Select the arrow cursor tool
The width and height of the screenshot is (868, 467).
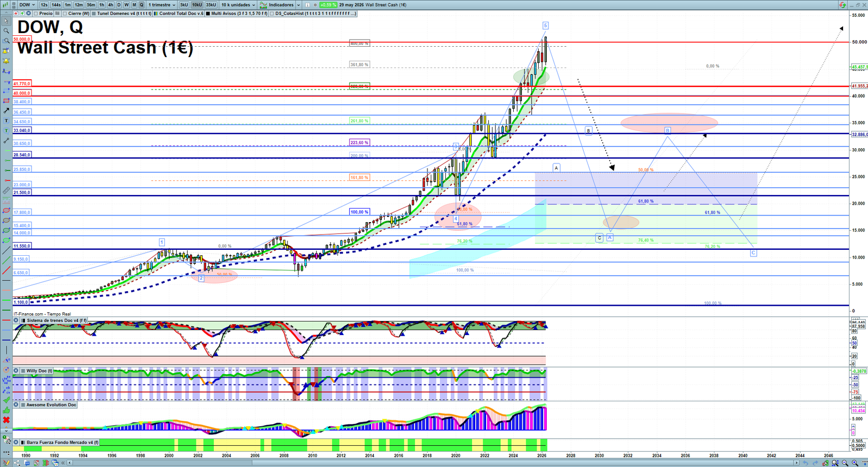point(6,21)
